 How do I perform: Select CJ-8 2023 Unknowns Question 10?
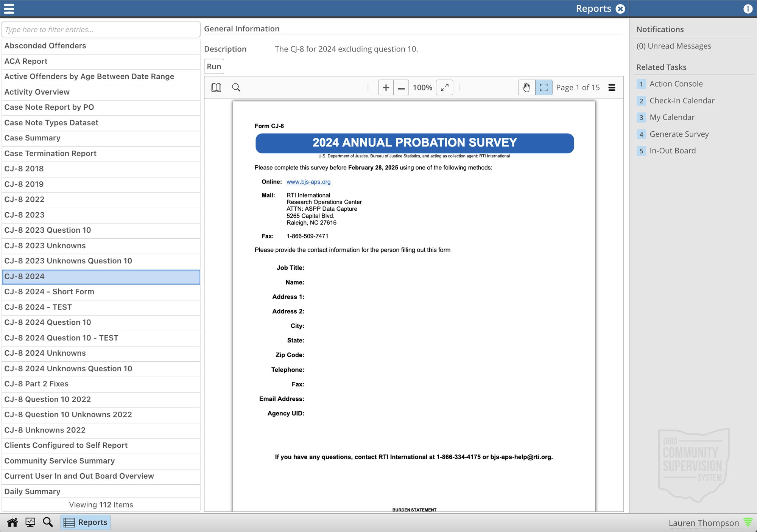pos(101,261)
